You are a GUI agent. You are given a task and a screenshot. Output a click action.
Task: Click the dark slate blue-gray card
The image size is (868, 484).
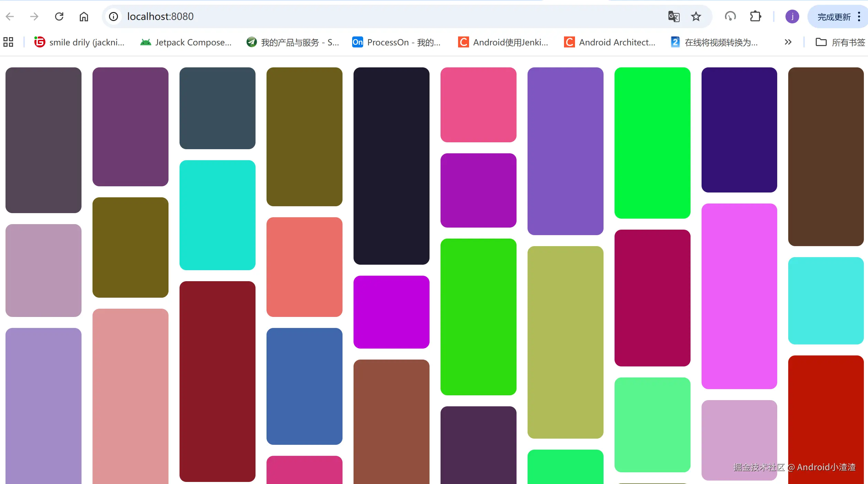tap(217, 108)
